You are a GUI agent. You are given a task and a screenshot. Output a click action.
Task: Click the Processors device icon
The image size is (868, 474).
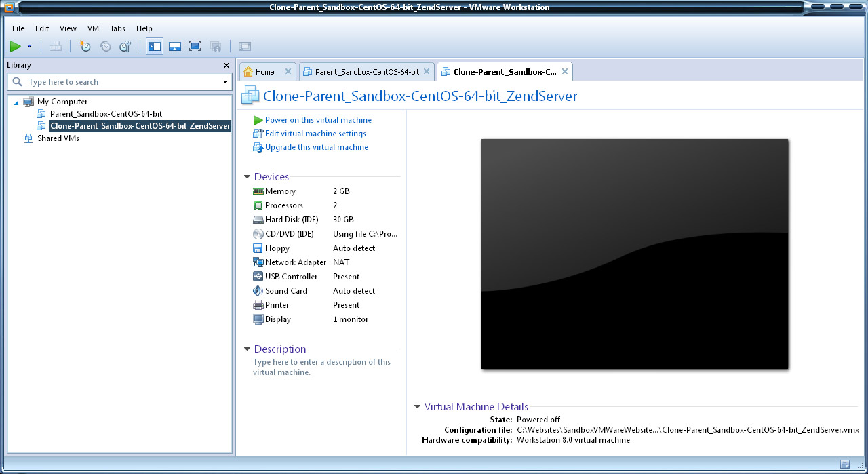pos(258,205)
